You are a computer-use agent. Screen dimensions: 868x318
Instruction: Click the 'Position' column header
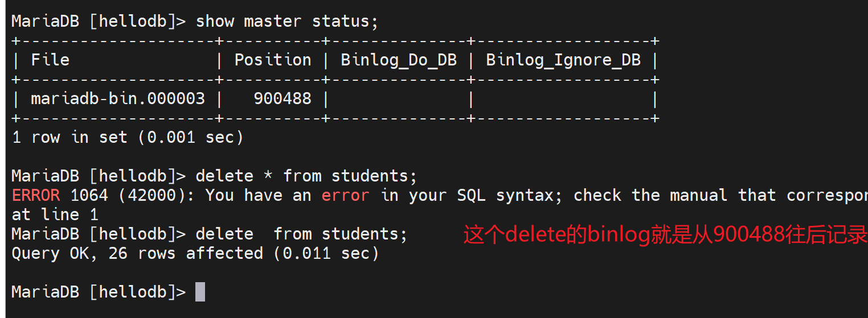coord(273,60)
